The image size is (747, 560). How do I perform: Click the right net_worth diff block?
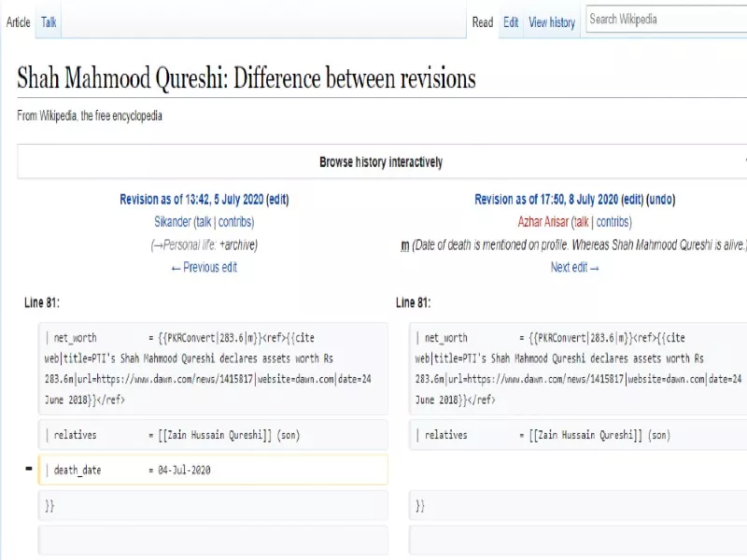tap(578, 369)
